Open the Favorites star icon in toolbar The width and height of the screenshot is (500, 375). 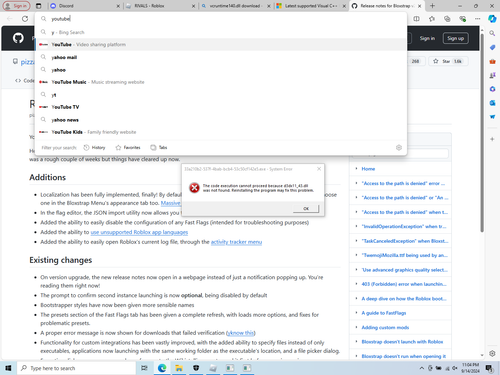tap(432, 19)
